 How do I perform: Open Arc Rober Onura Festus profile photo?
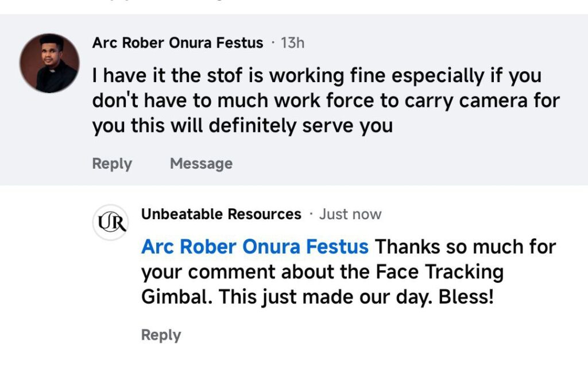click(x=49, y=63)
